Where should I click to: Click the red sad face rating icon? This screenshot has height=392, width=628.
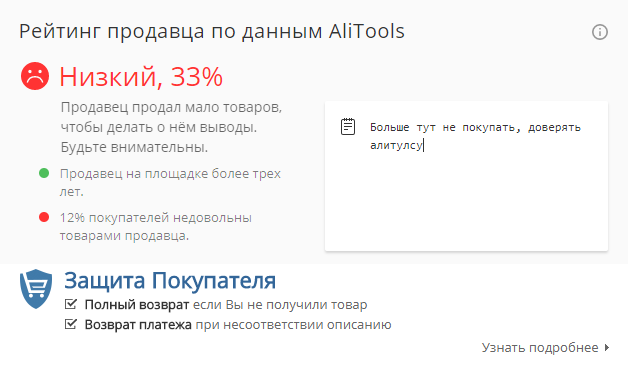click(x=35, y=76)
